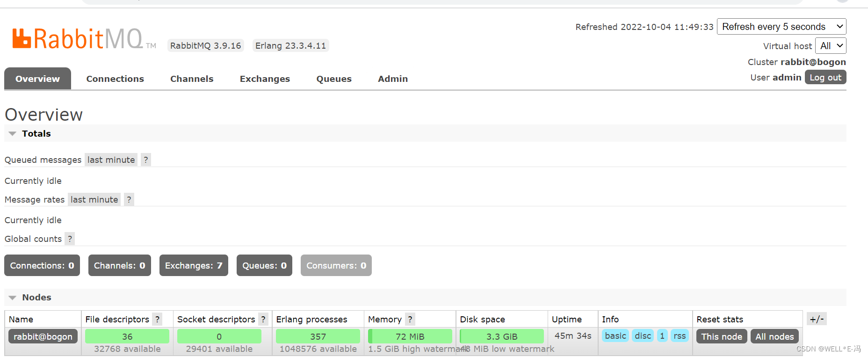Open help for File descriptors column
Image resolution: width=868 pixels, height=357 pixels.
(x=158, y=320)
